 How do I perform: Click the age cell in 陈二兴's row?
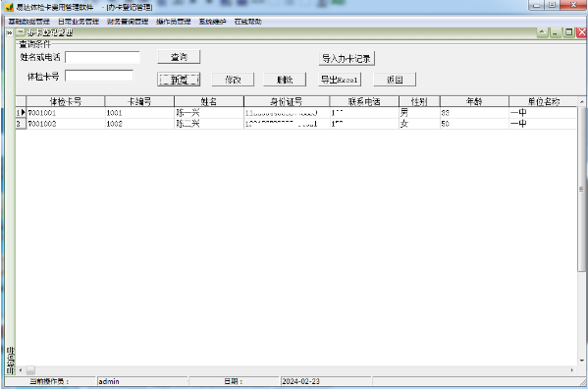474,124
